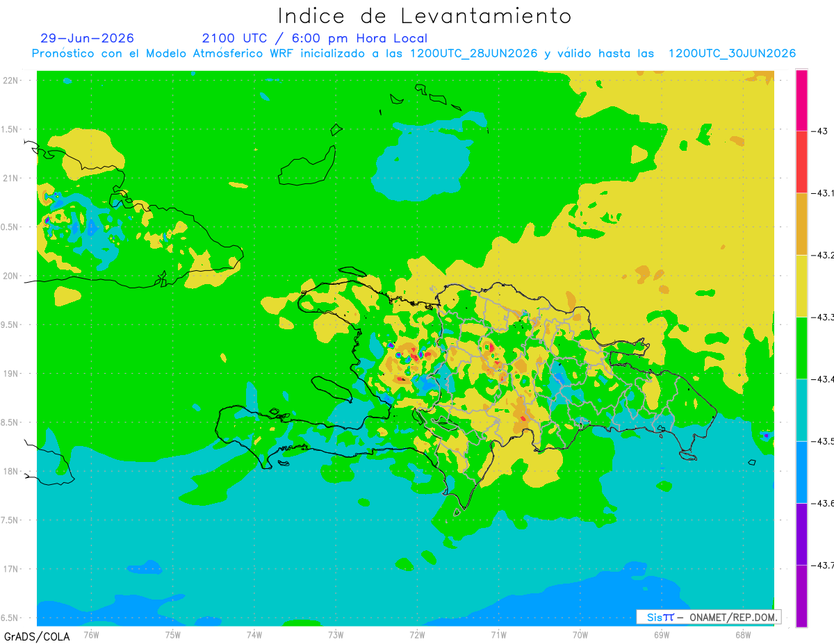Click the '-43' legend value
Viewport: 834px width, 644px height.
click(x=819, y=131)
